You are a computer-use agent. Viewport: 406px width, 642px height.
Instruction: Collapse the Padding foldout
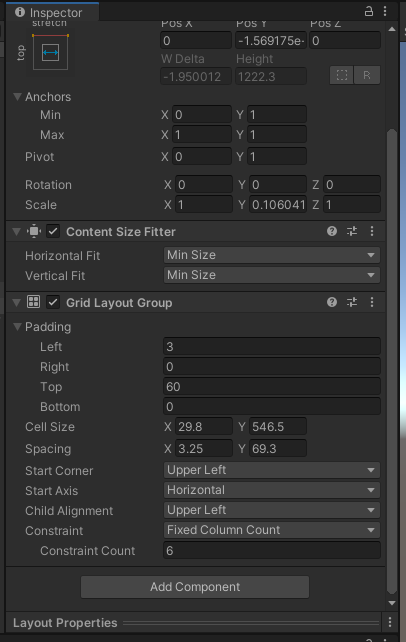(x=17, y=326)
